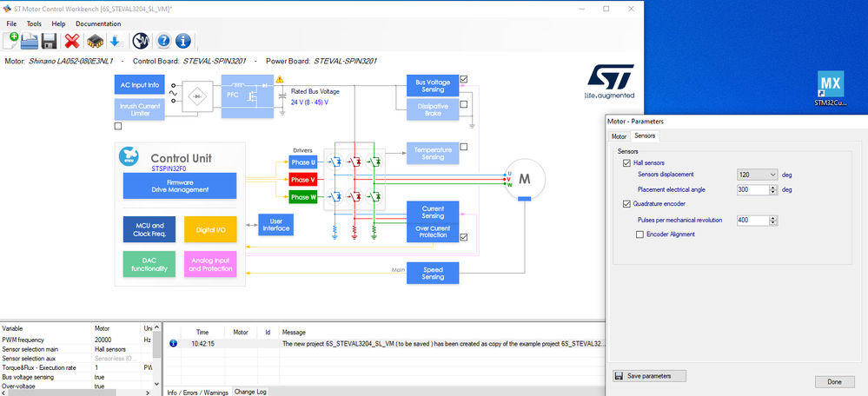This screenshot has height=396, width=868.
Task: Open Speed Sensing block
Action: 433,273
